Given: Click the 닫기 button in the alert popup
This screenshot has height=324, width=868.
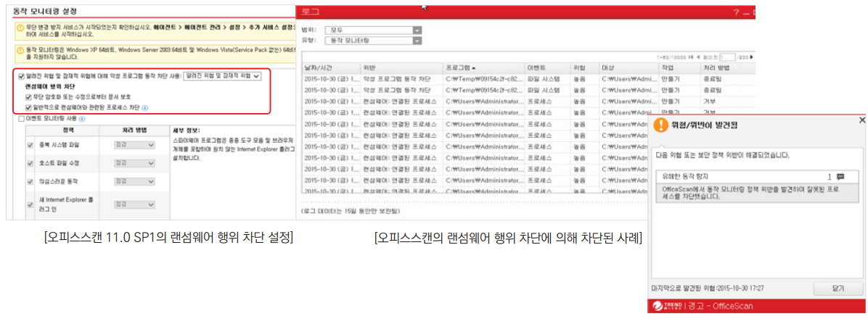Looking at the screenshot, I should tap(838, 288).
